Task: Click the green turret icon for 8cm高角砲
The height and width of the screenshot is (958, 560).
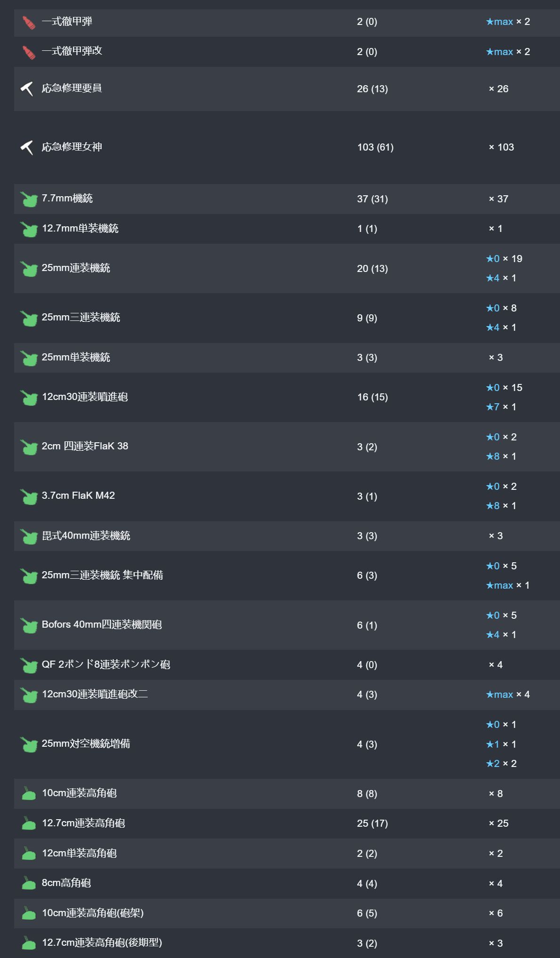Action: [29, 884]
